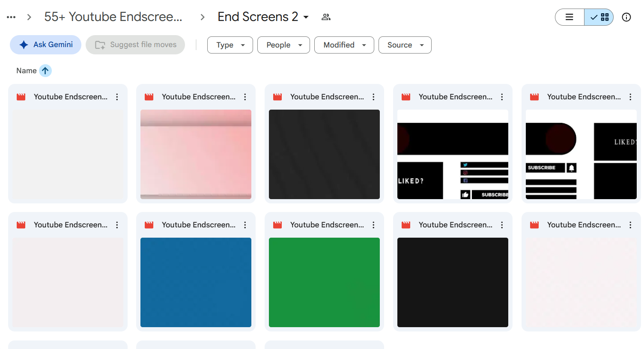Click the video file icon on the blue card

149,225
